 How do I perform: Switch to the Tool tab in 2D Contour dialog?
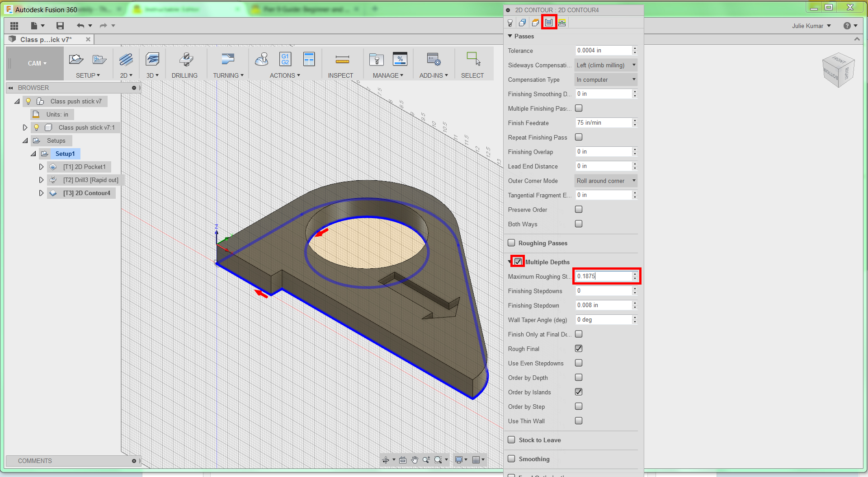point(510,23)
